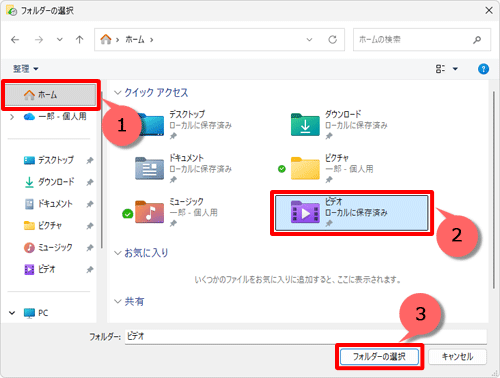The width and height of the screenshot is (500, 378).
Task: Click the search magnifier icon
Action: point(477,40)
